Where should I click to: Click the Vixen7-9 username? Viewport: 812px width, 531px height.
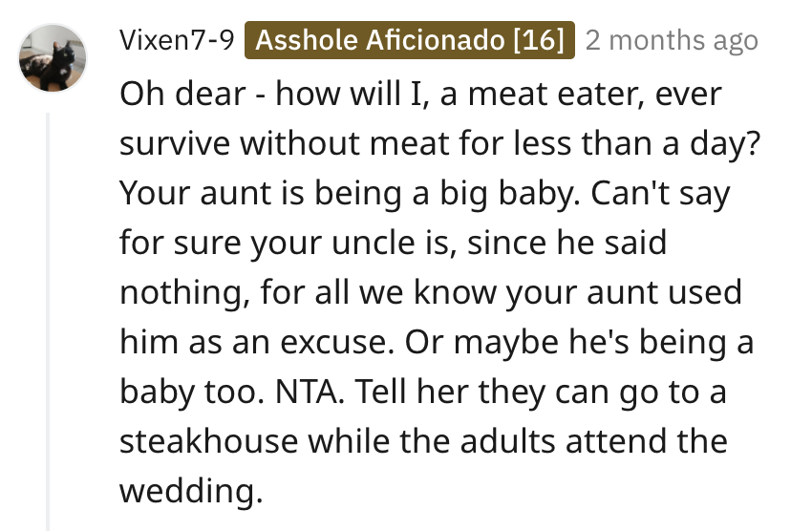pos(177,40)
